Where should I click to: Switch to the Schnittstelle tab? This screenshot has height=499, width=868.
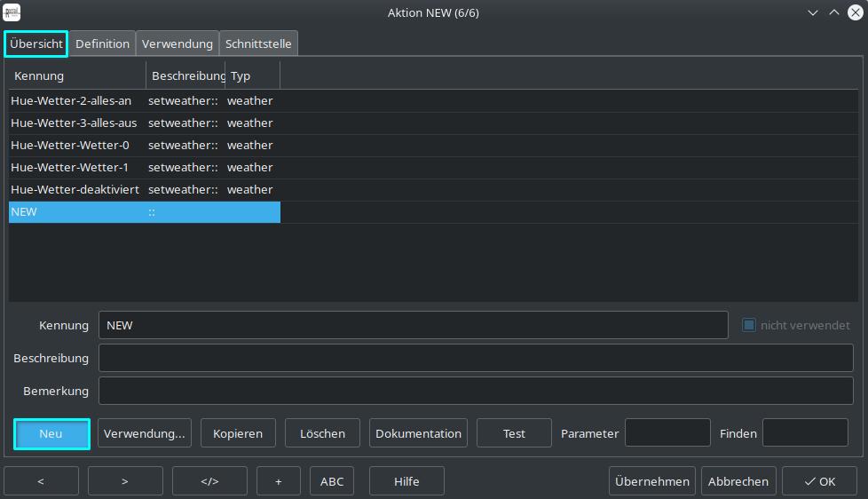click(258, 44)
